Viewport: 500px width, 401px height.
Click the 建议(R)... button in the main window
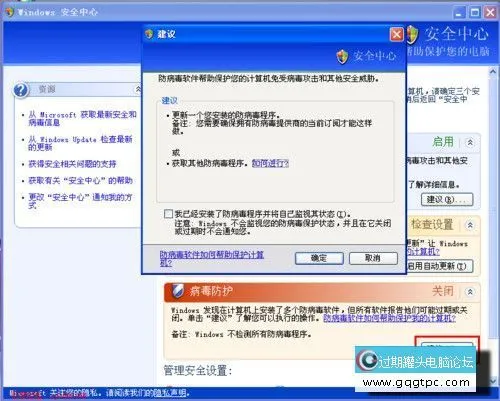tap(447, 199)
